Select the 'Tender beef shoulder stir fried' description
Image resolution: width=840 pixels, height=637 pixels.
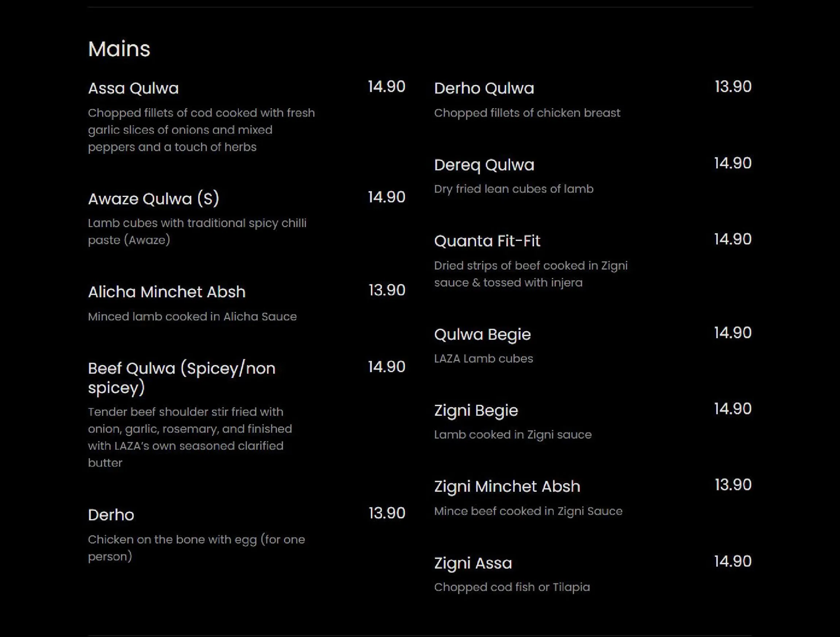pyautogui.click(x=190, y=437)
